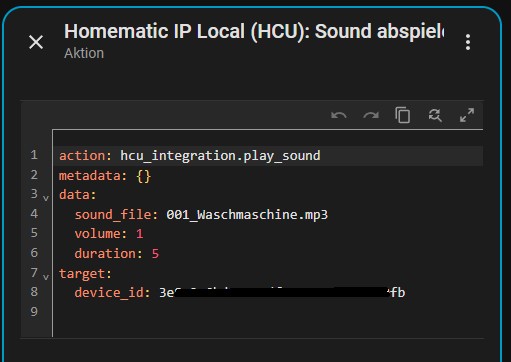Open the three-dot overflow menu
Image resolution: width=511 pixels, height=362 pixels.
click(x=468, y=42)
